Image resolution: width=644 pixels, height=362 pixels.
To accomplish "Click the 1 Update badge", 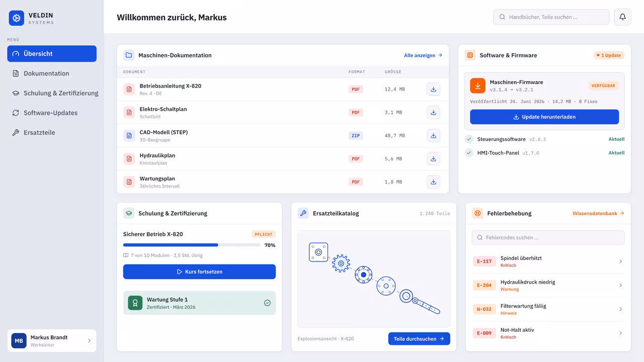I will click(x=609, y=55).
